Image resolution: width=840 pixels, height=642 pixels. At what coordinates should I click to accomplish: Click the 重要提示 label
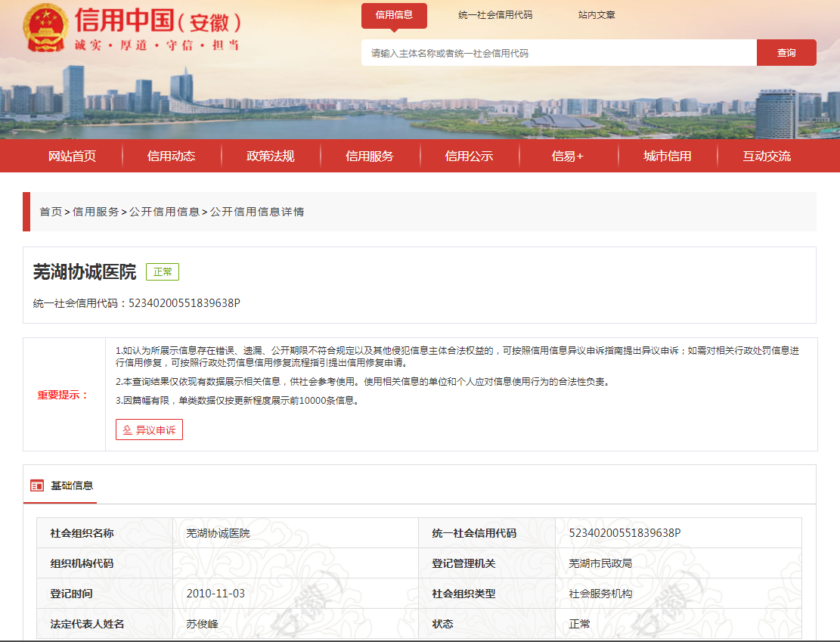63,395
